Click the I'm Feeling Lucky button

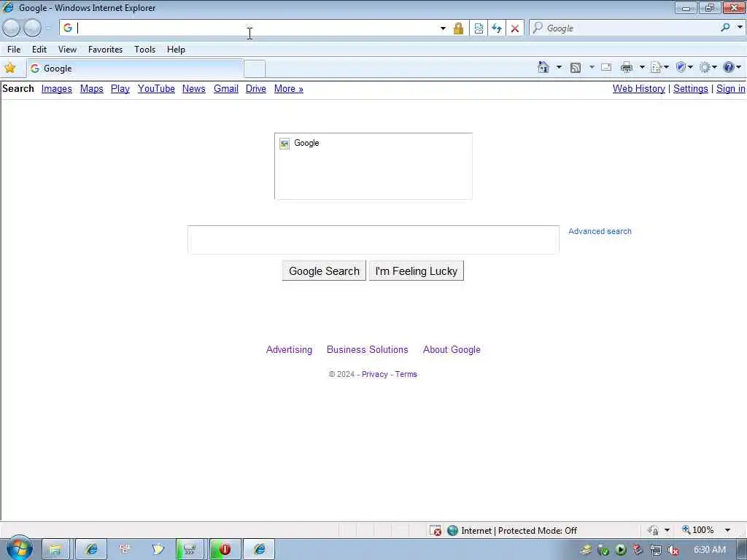pos(417,271)
